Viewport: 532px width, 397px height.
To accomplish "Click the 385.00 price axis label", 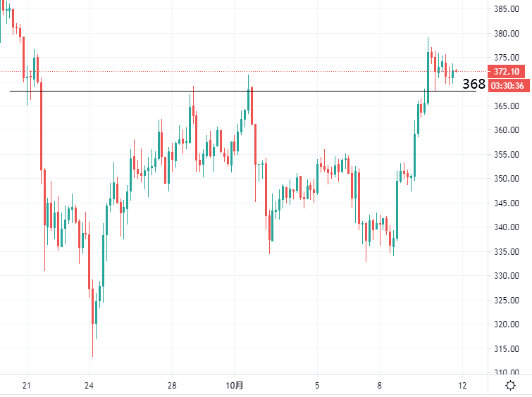I will tap(507, 9).
